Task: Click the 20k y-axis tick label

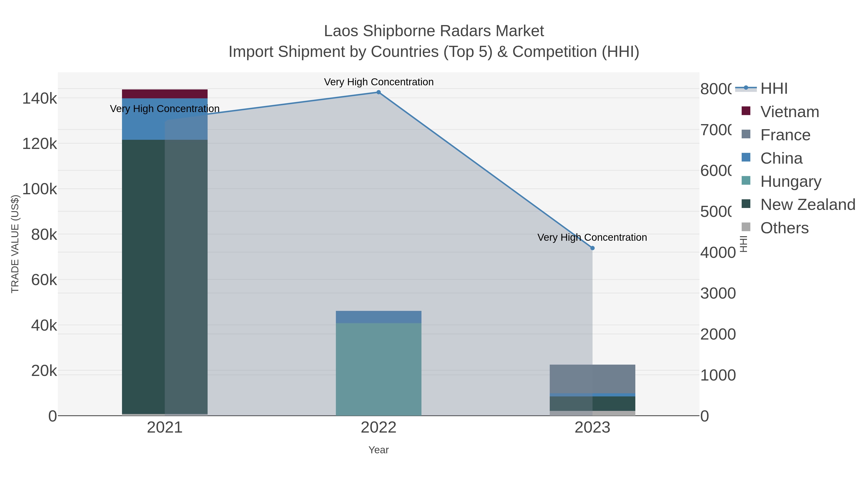Action: pyautogui.click(x=44, y=371)
